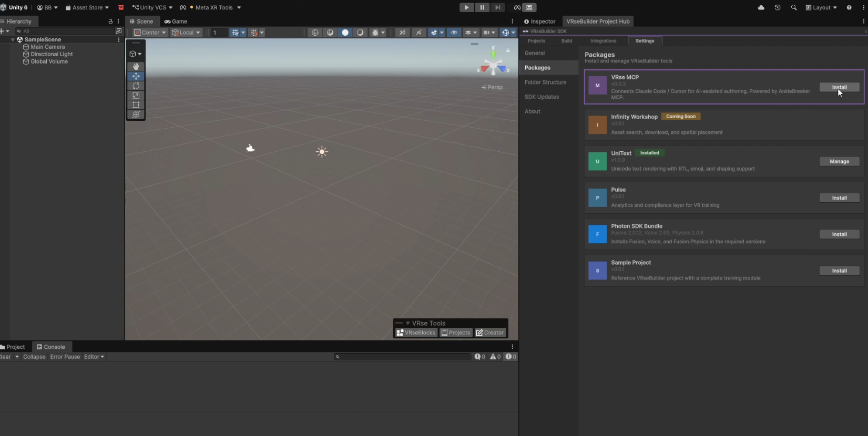Image resolution: width=868 pixels, height=436 pixels.
Task: Toggle snap increment button
Action: (254, 33)
